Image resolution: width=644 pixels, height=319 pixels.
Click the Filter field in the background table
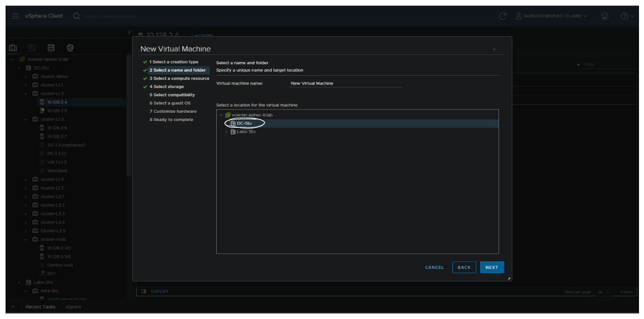coord(610,65)
